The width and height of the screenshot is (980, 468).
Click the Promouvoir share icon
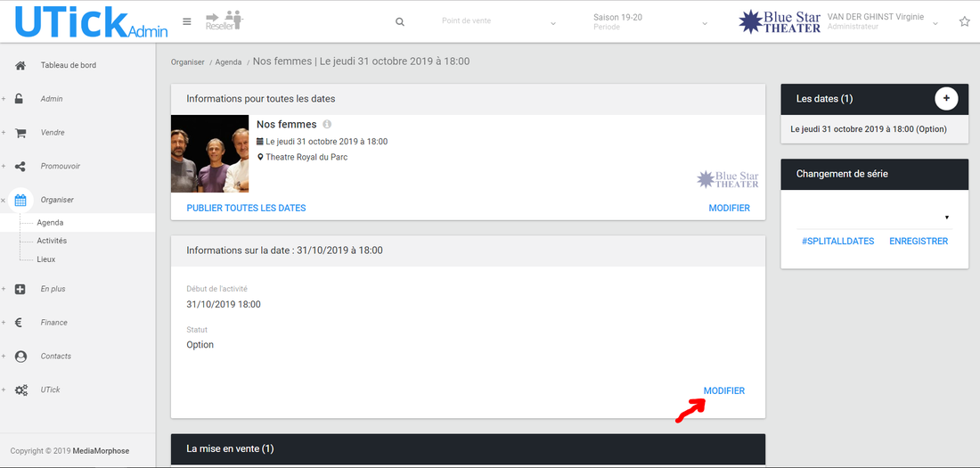coord(20,166)
